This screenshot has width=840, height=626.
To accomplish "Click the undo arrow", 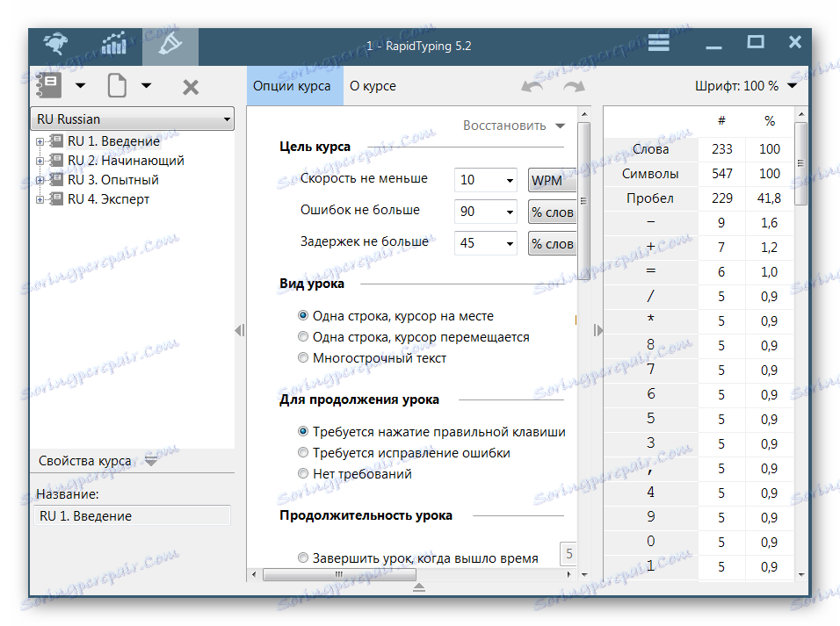I will [532, 86].
